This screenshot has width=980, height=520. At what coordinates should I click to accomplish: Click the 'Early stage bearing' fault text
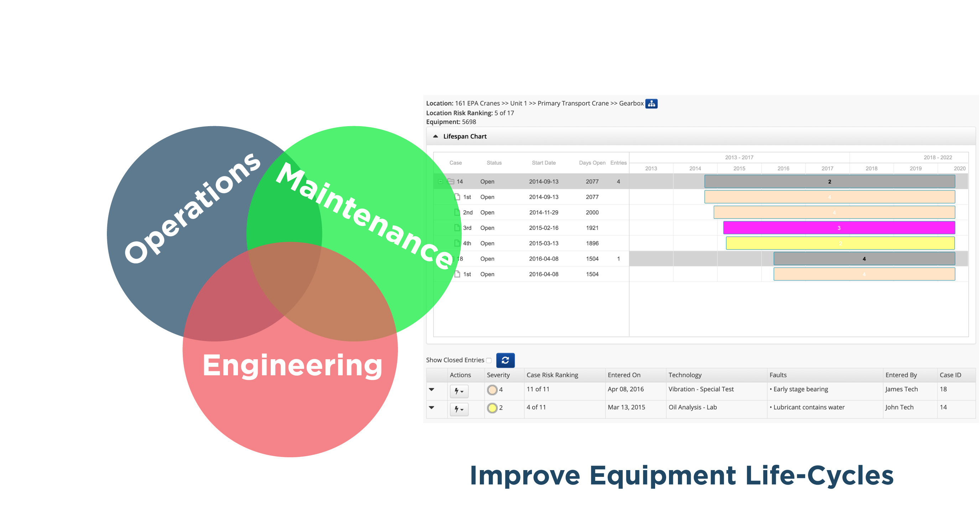coord(800,389)
